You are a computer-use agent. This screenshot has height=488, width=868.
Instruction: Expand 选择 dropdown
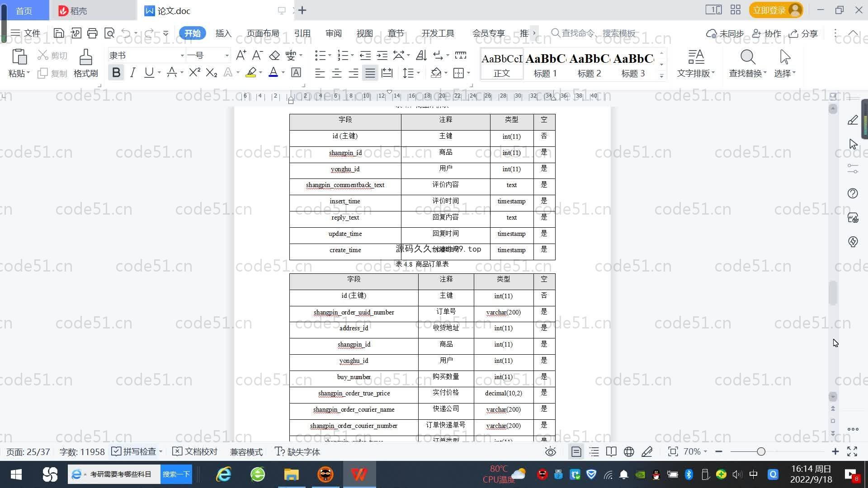[785, 73]
